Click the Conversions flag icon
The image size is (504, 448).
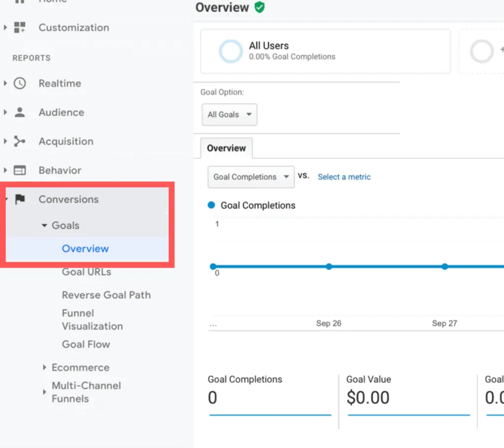coord(20,200)
